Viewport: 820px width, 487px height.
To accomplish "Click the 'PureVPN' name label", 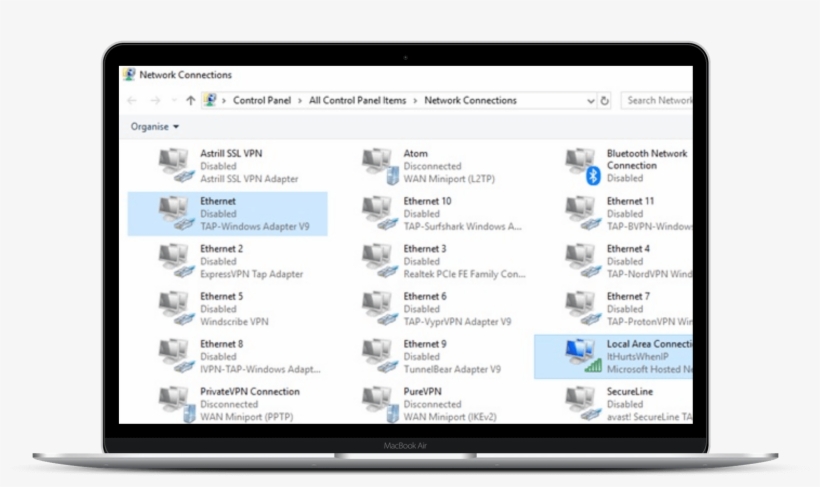I will (x=422, y=391).
